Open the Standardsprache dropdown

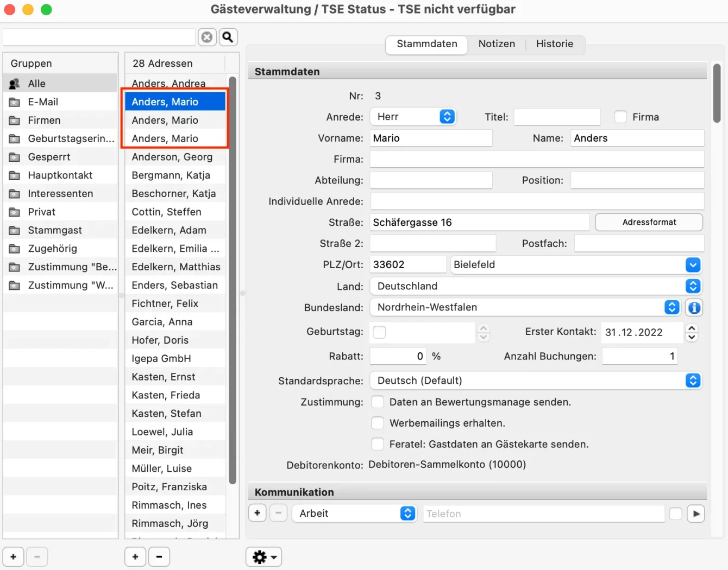(x=536, y=381)
